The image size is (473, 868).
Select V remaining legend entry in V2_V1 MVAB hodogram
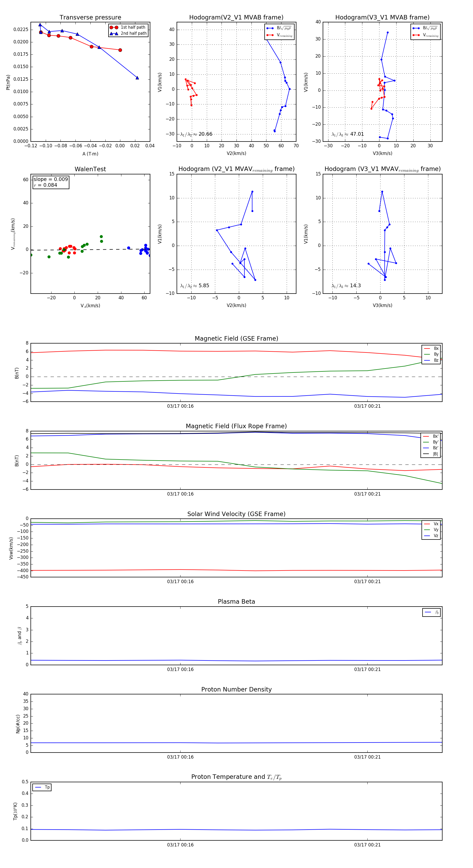point(279,35)
